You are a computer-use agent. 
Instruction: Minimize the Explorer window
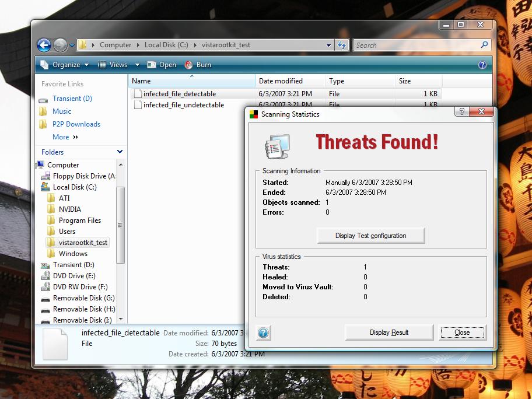[x=446, y=24]
